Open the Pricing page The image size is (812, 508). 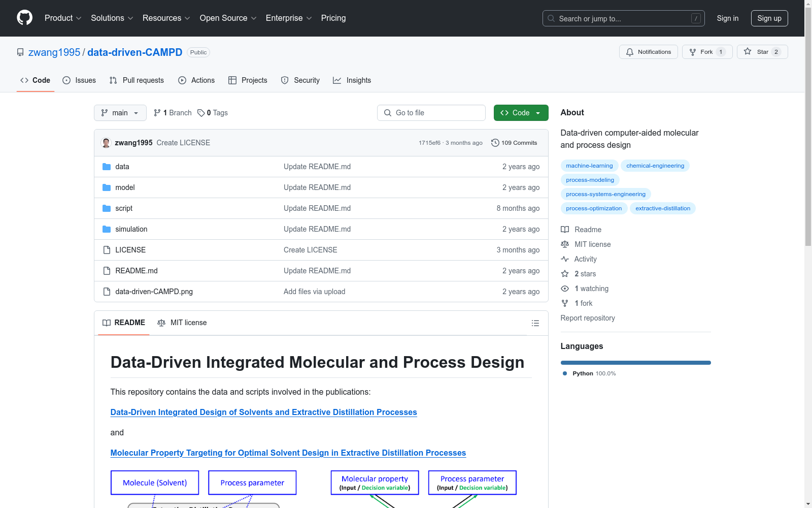point(333,18)
